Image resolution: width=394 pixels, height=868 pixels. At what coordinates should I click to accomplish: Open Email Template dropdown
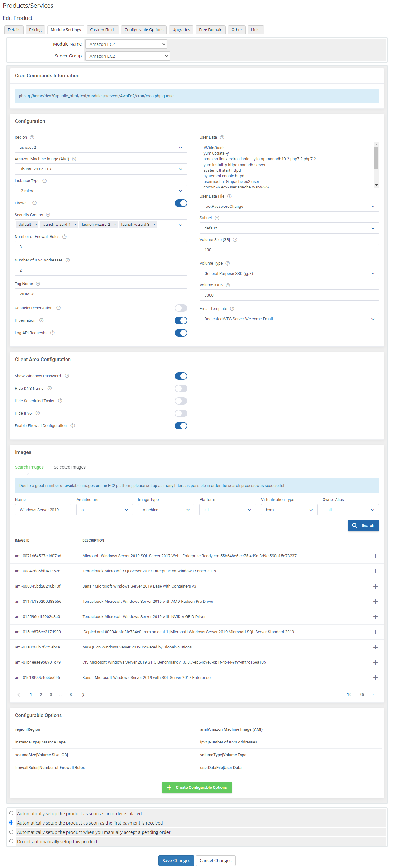tap(289, 319)
